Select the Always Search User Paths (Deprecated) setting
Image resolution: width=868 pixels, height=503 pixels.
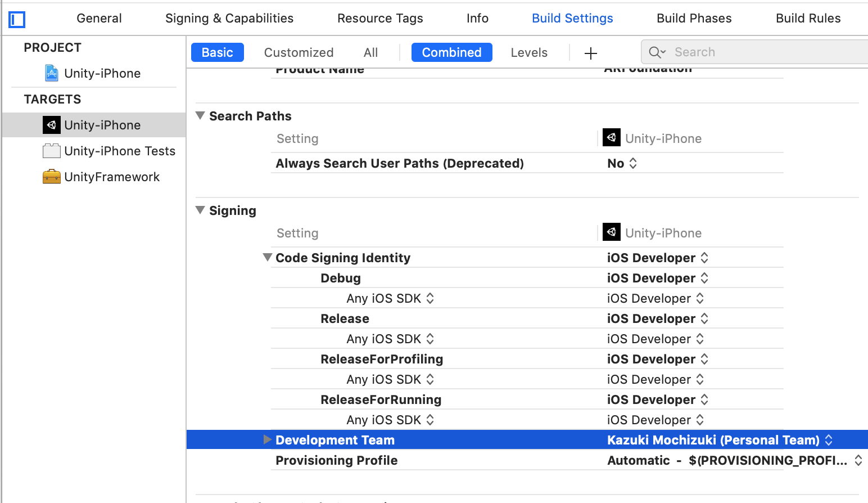[400, 163]
